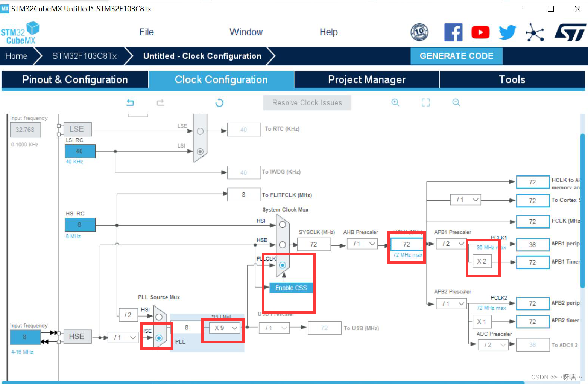
Task: Open the APB2 Prescaler dropdown
Action: point(452,303)
